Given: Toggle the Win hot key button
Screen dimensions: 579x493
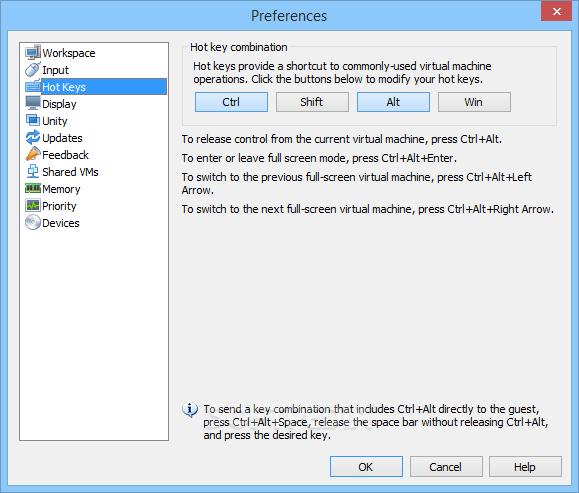Looking at the screenshot, I should point(474,102).
